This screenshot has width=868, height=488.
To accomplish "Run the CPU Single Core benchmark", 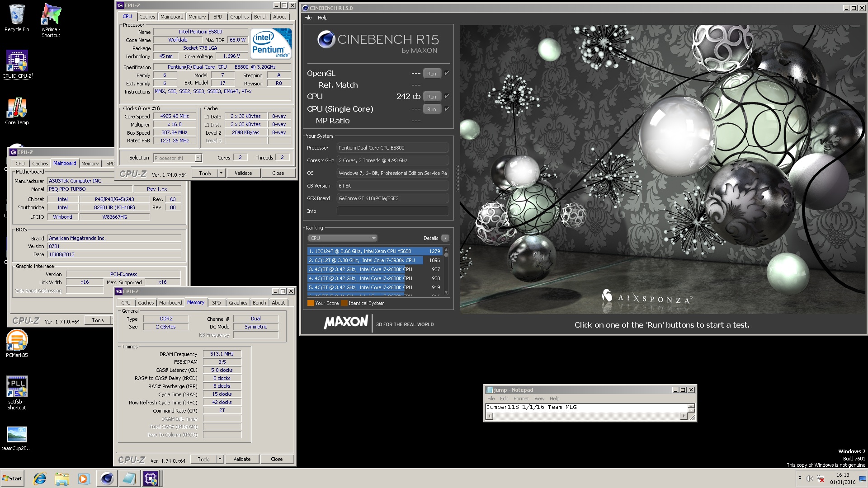I will (x=432, y=109).
